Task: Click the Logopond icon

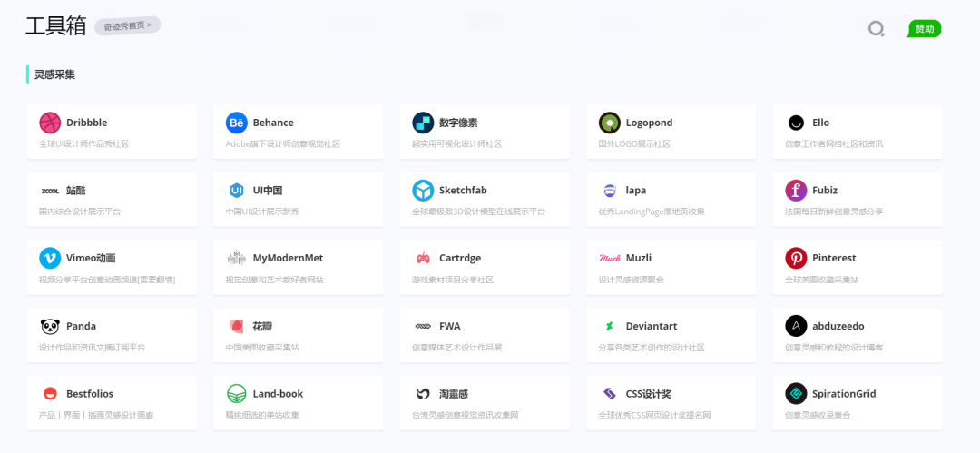Action: (610, 123)
